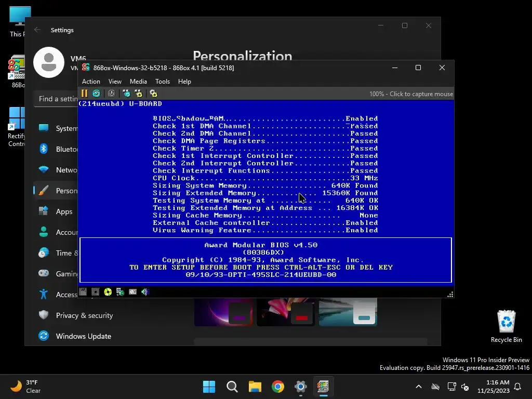Click the network display tray icon
The width and height of the screenshot is (532, 399).
pyautogui.click(x=451, y=387)
